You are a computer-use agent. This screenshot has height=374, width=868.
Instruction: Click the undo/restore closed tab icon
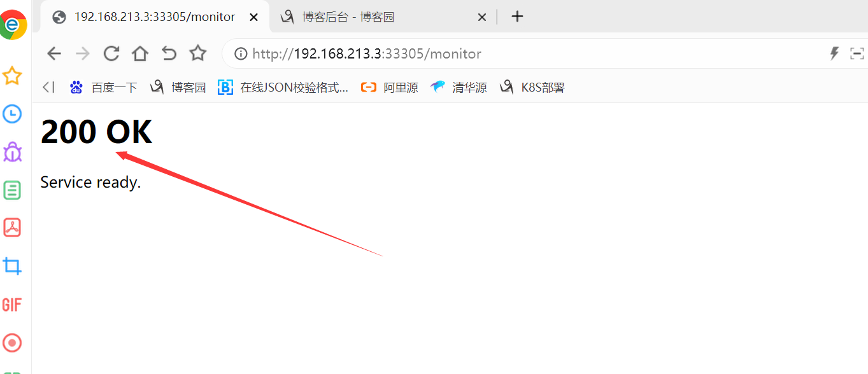click(x=169, y=53)
